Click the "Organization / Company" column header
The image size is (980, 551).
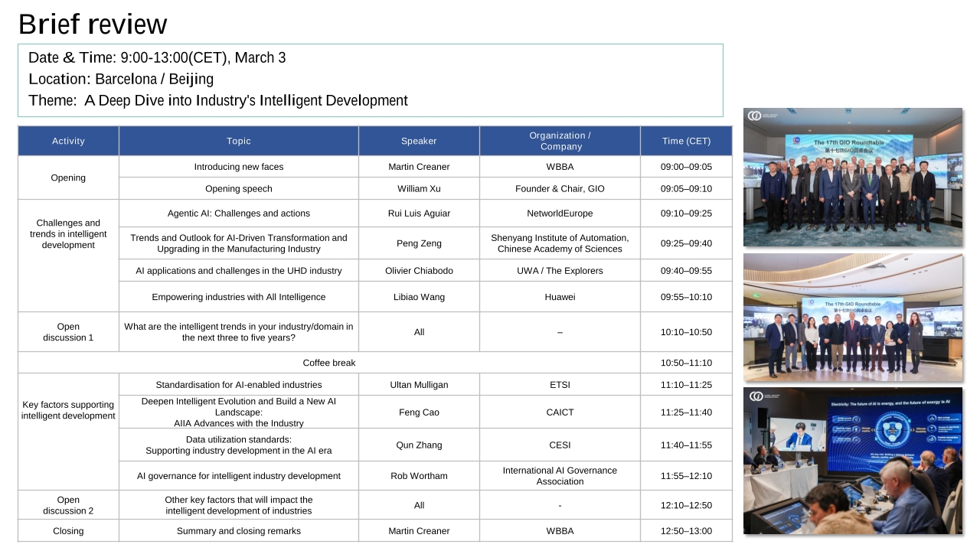click(x=560, y=141)
